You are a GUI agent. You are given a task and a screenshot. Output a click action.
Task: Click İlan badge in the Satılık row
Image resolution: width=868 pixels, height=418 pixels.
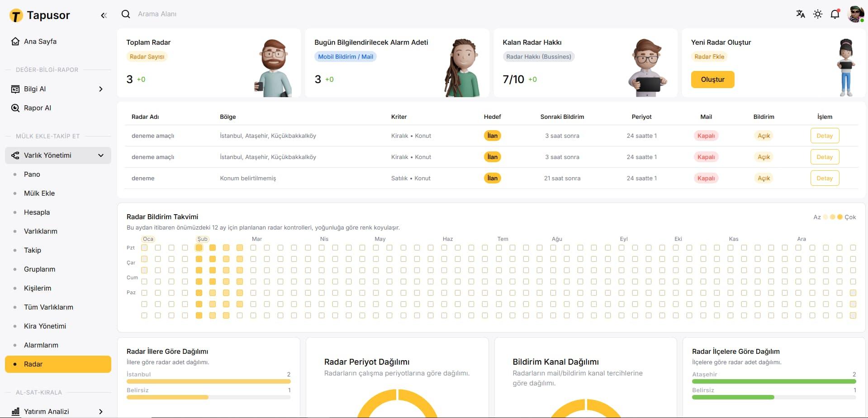click(x=492, y=178)
